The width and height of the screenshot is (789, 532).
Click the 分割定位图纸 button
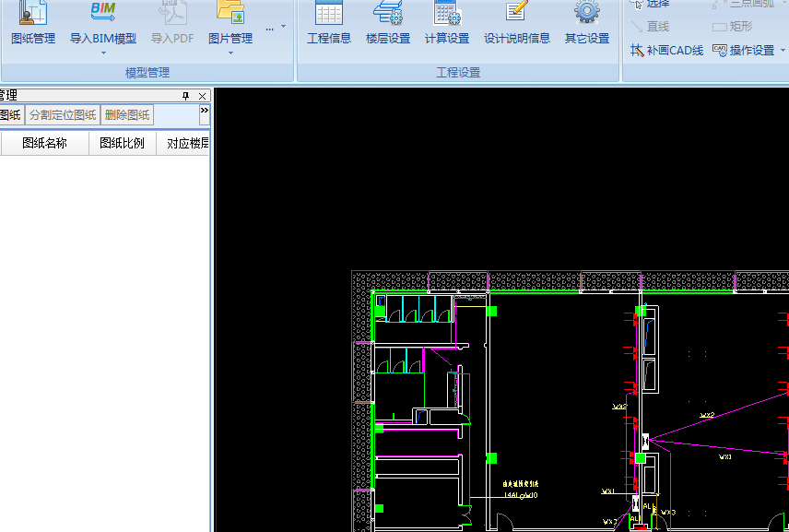click(x=63, y=114)
